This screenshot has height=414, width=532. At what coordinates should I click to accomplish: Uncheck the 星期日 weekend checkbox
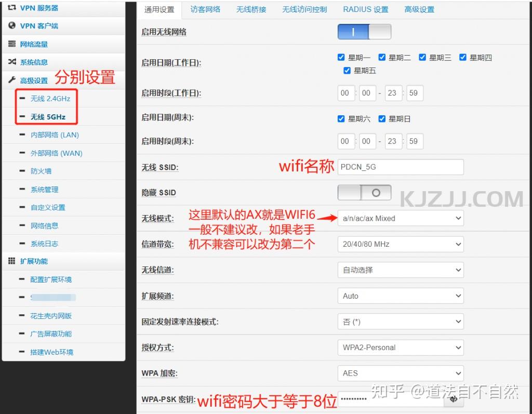pyautogui.click(x=382, y=118)
